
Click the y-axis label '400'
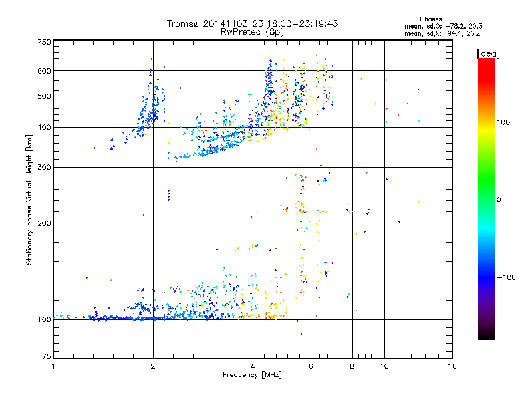(44, 128)
